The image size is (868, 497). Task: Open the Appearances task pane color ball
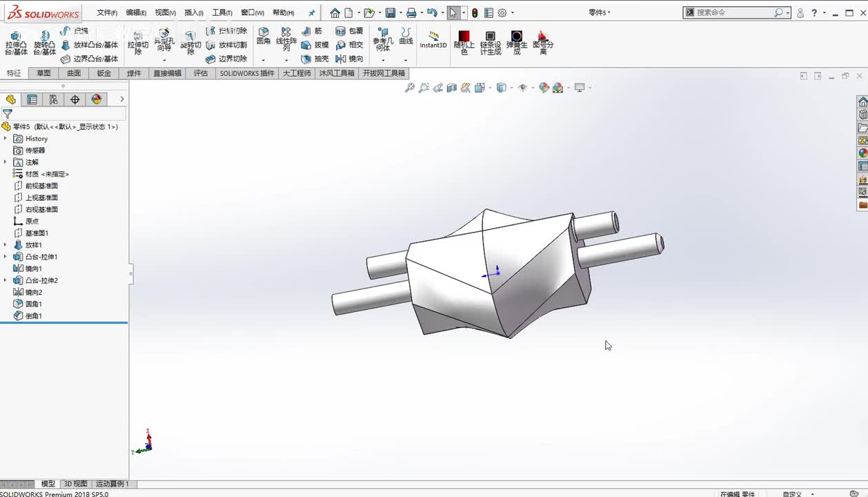click(x=862, y=153)
